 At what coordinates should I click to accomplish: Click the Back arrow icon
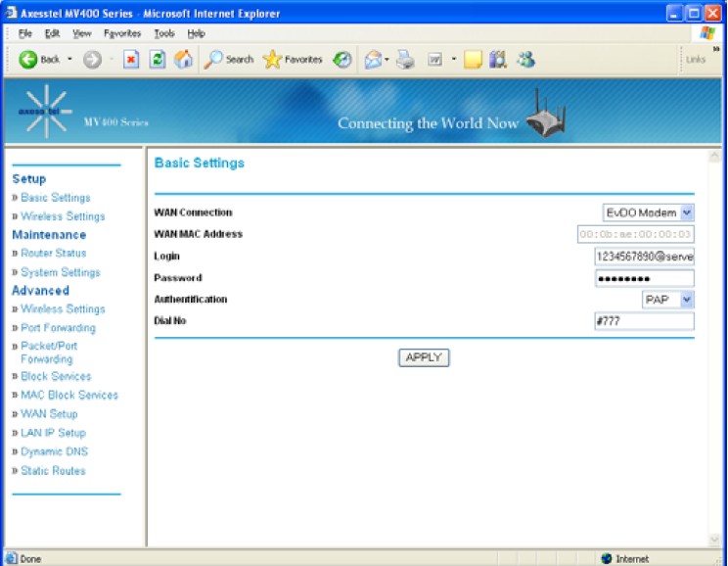click(27, 60)
